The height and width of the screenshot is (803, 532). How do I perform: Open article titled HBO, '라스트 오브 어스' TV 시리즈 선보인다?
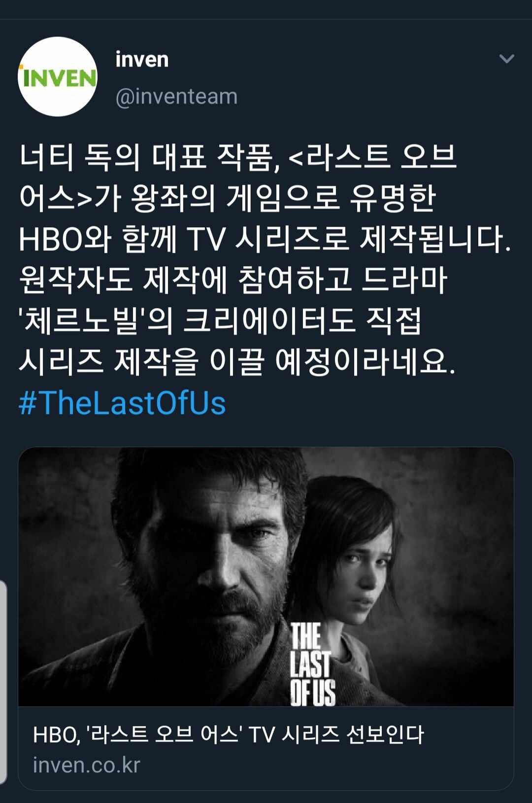click(x=228, y=734)
